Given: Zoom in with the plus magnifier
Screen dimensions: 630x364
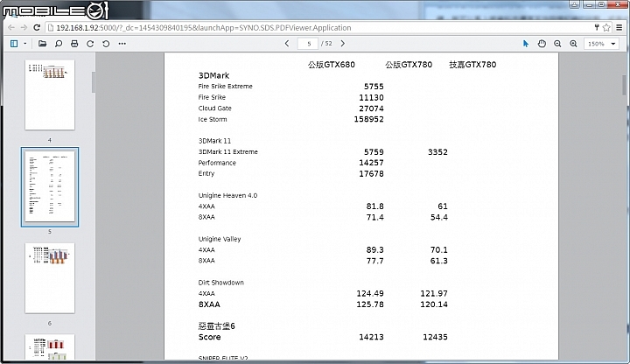Looking at the screenshot, I should click(x=573, y=44).
